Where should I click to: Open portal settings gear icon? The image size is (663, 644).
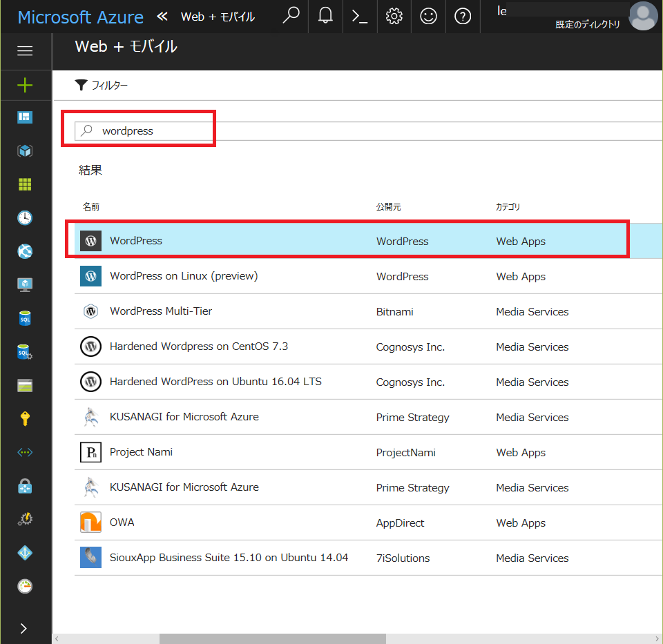(394, 16)
